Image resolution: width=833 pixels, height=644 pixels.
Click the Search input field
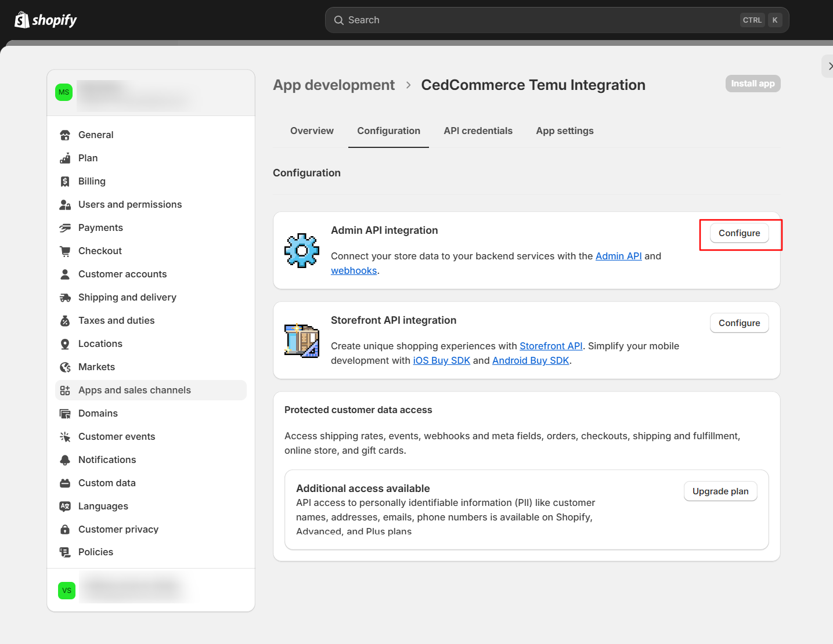click(x=557, y=20)
